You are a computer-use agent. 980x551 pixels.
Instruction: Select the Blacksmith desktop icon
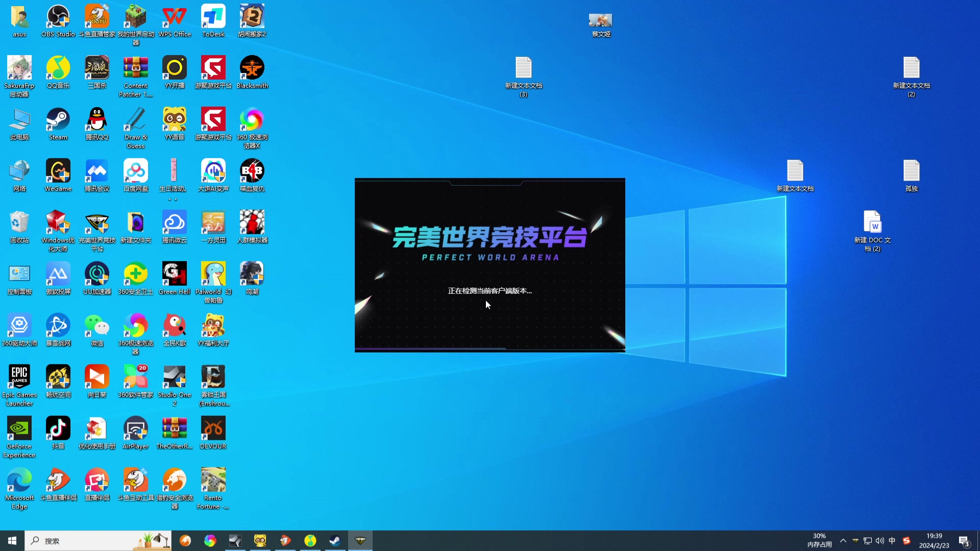click(x=252, y=72)
